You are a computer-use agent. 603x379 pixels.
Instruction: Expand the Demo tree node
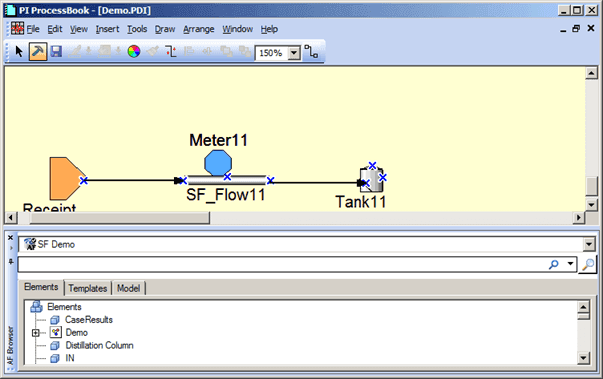pyautogui.click(x=36, y=333)
